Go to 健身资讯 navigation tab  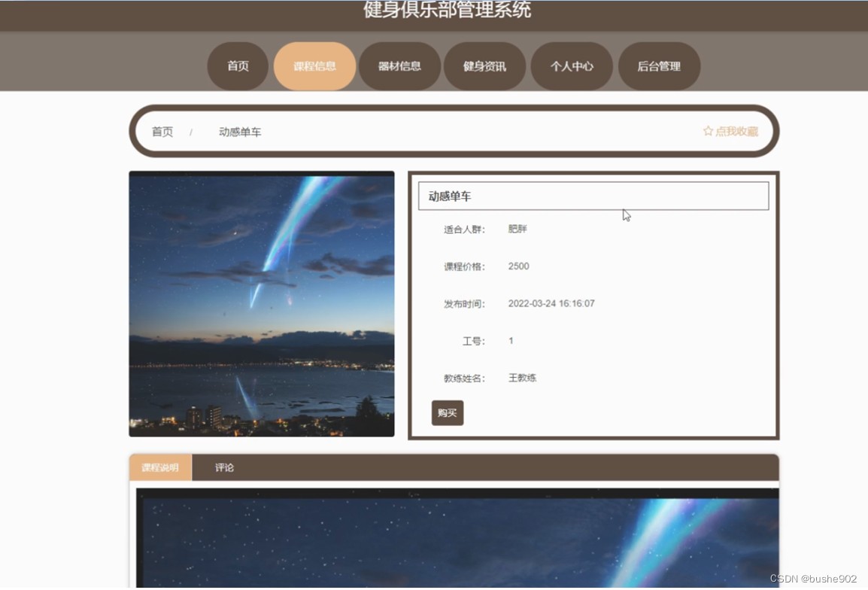point(484,66)
